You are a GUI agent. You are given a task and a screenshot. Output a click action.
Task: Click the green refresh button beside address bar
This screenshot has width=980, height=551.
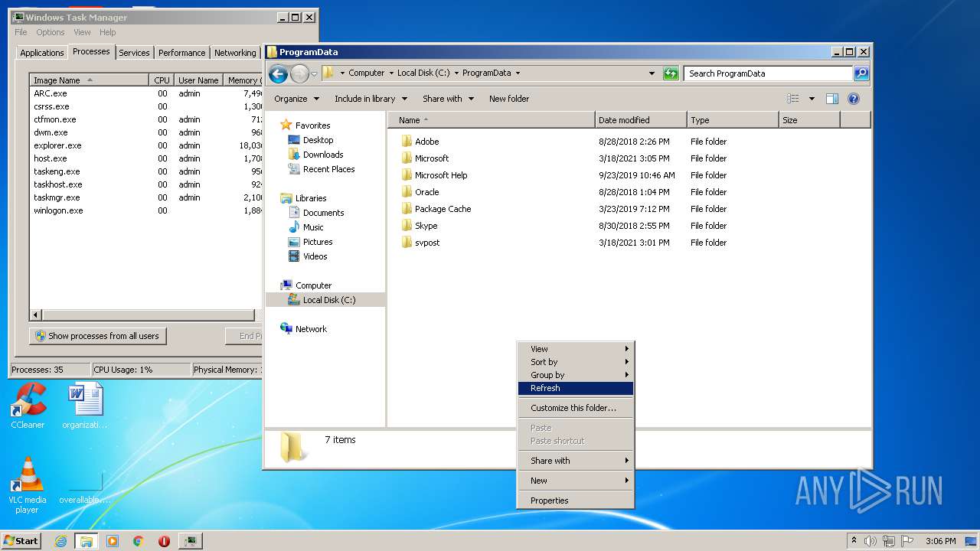click(x=671, y=73)
